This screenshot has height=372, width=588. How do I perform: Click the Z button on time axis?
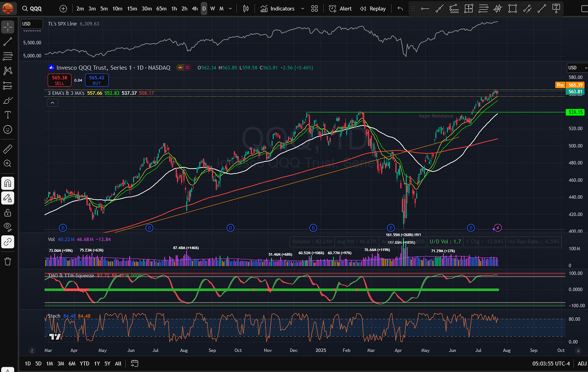click(x=31, y=350)
